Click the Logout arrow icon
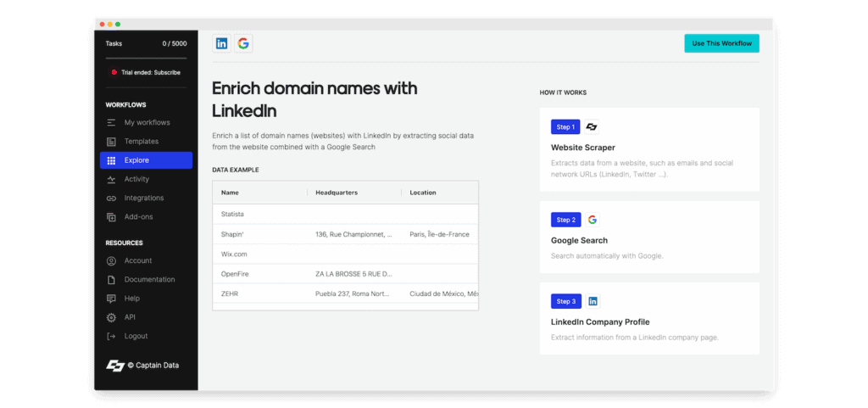The height and width of the screenshot is (408, 868). click(111, 336)
